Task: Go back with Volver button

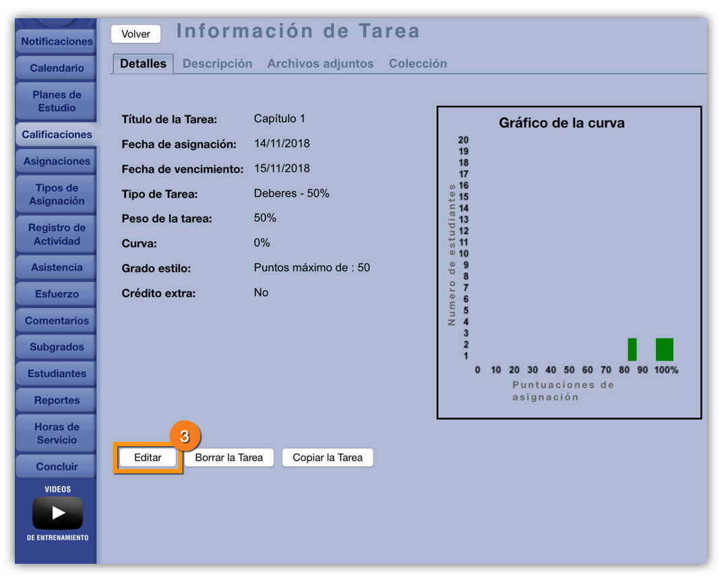Action: (135, 34)
